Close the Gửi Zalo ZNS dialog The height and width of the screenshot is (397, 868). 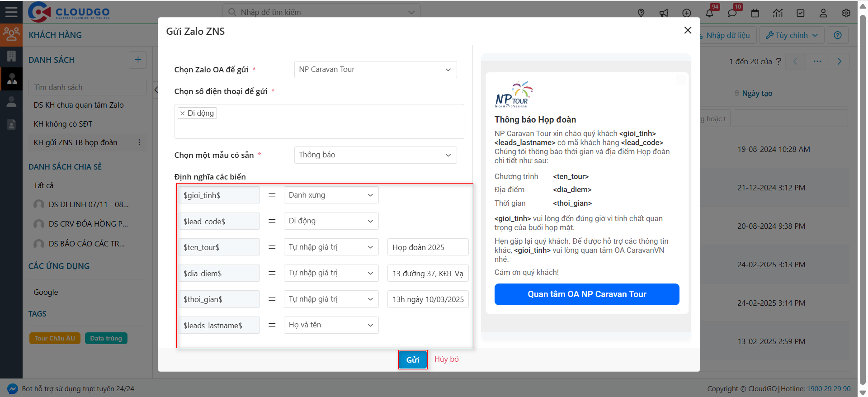[x=688, y=30]
